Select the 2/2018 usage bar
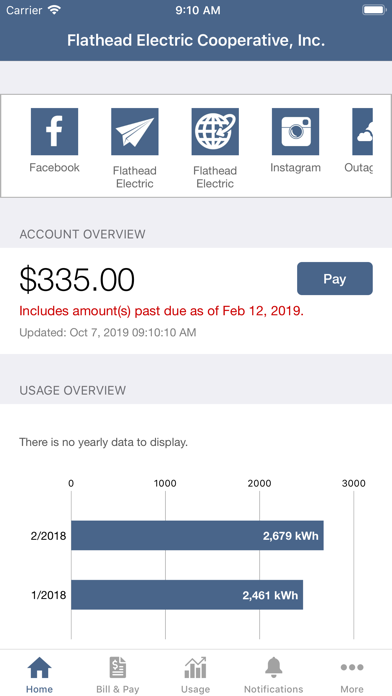 tap(197, 535)
